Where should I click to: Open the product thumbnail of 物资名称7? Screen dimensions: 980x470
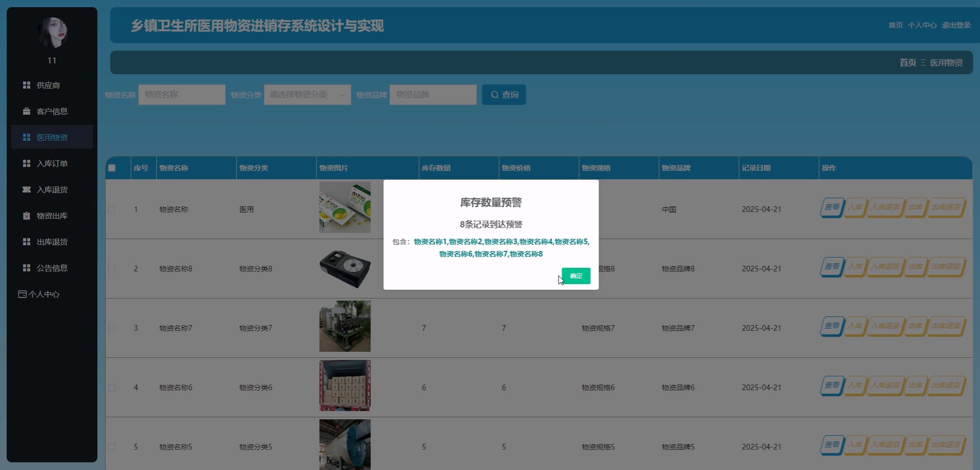[x=345, y=326]
